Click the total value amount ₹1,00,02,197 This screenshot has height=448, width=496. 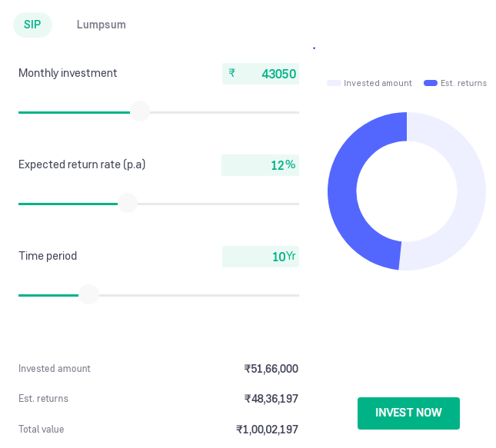(267, 430)
